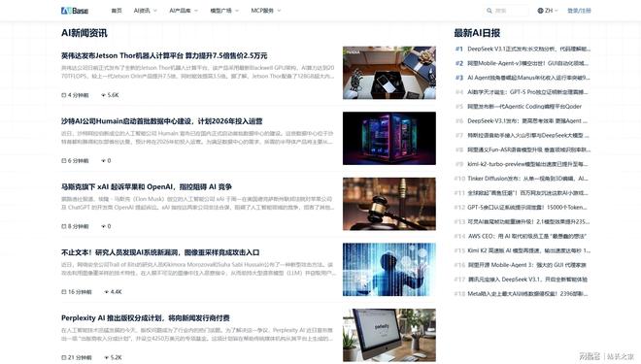The height and width of the screenshot is (364, 641).
Task: Expand the AI资讯 dropdown menu
Action: [x=145, y=11]
